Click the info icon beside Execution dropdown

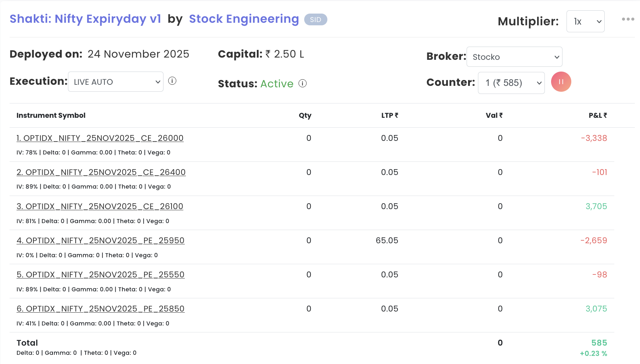(x=172, y=81)
